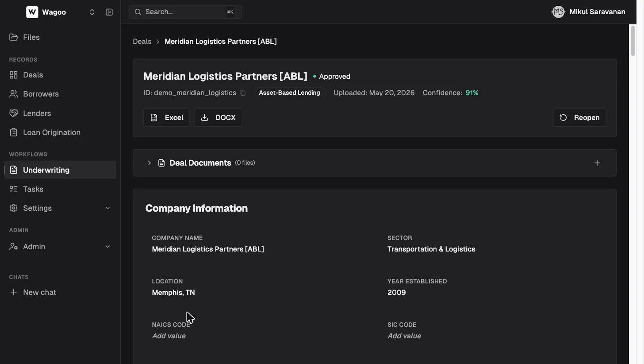This screenshot has height=364, width=644.
Task: Click the Deal Documents file icon
Action: tap(161, 163)
